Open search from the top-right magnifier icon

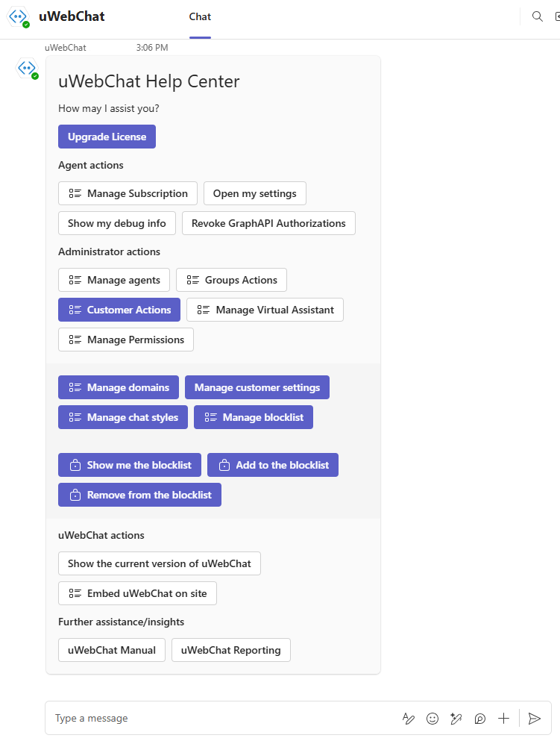pos(538,16)
